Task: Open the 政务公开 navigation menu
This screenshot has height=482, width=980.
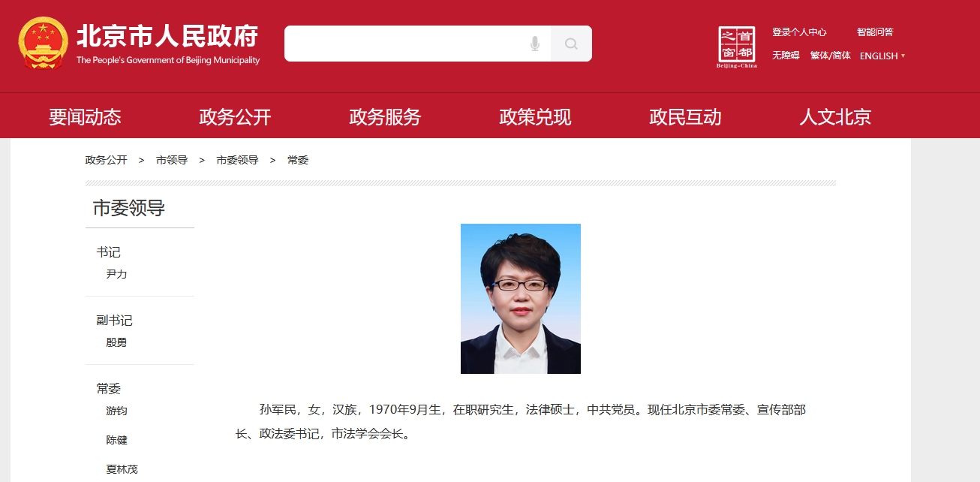Action: pos(235,117)
